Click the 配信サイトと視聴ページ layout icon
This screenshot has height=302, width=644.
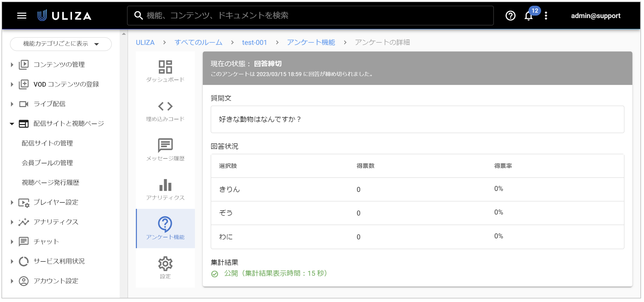tap(24, 124)
